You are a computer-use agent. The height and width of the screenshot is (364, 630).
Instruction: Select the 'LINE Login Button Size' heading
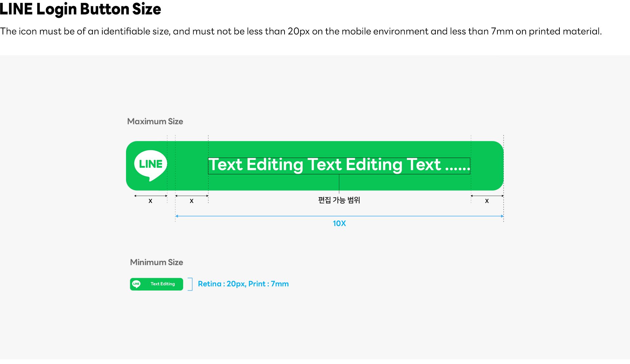point(80,9)
